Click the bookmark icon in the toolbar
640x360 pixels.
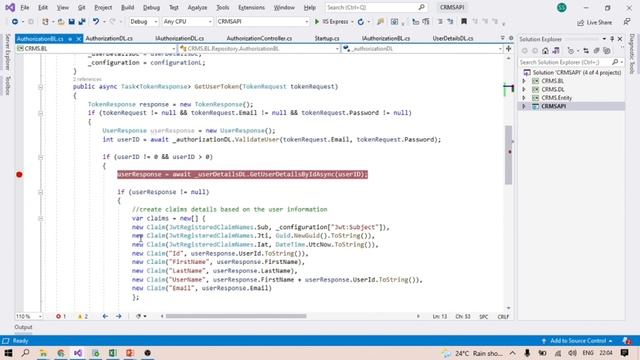464,22
